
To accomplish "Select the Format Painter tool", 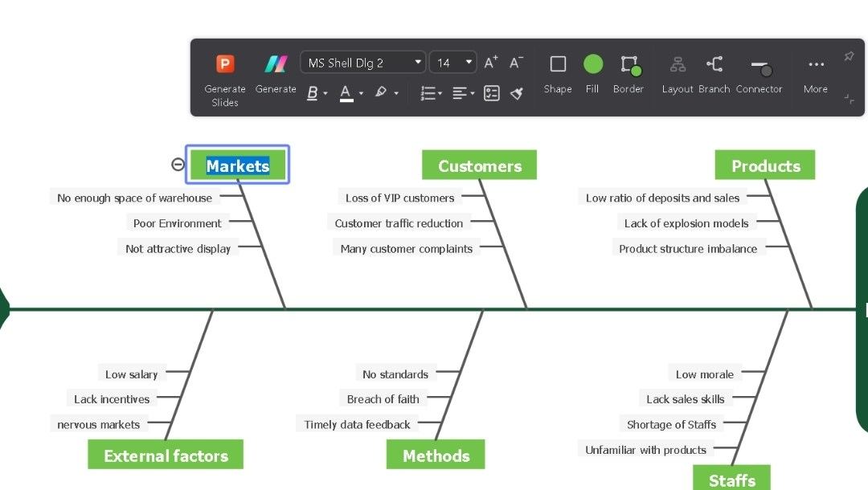I will 517,93.
